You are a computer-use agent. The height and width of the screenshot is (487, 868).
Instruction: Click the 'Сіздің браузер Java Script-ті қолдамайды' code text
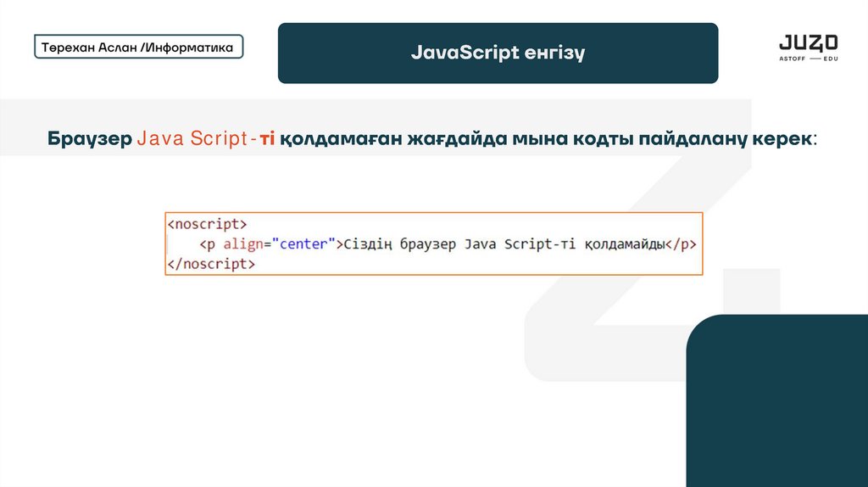[504, 244]
